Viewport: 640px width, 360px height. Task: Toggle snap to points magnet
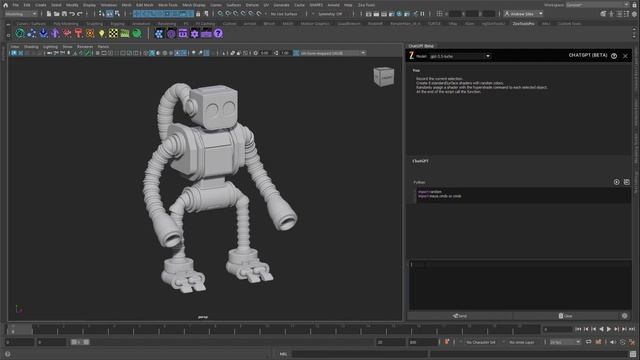(236, 14)
